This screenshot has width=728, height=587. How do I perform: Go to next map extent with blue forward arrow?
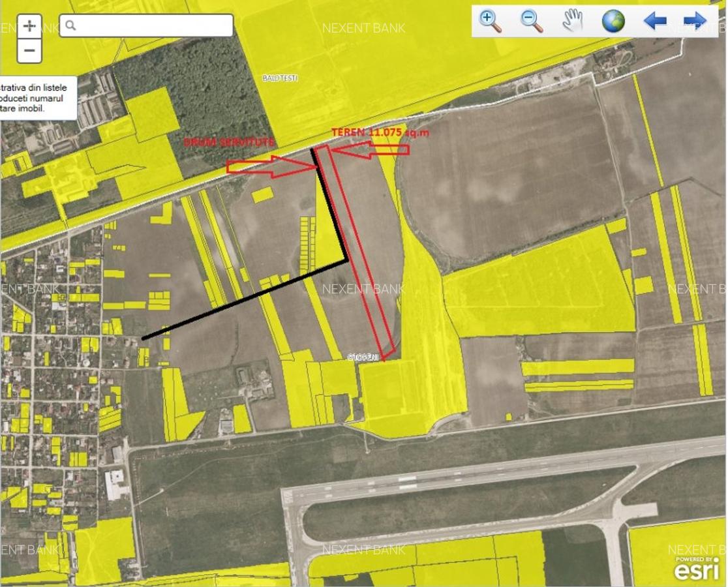click(x=693, y=20)
